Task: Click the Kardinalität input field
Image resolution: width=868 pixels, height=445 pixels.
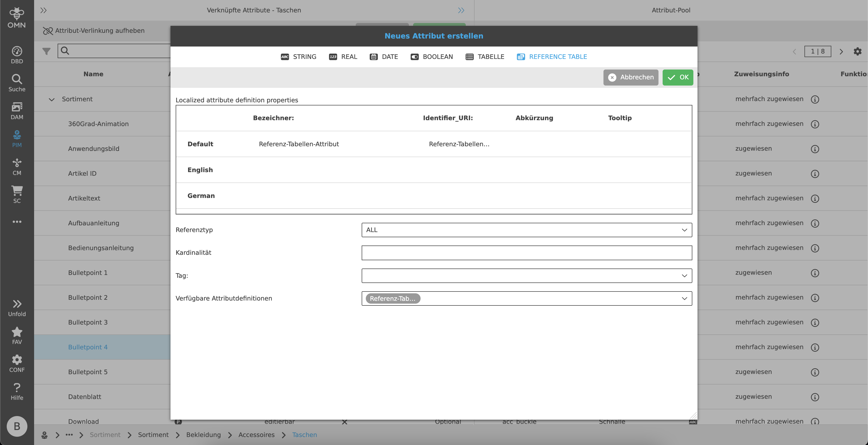Action: [x=526, y=253]
